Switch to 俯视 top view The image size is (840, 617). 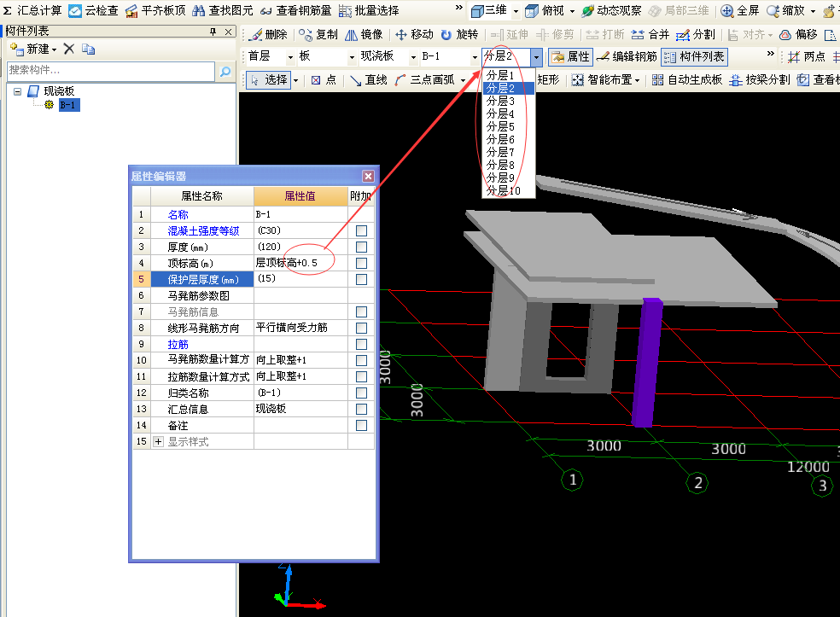pyautogui.click(x=545, y=10)
